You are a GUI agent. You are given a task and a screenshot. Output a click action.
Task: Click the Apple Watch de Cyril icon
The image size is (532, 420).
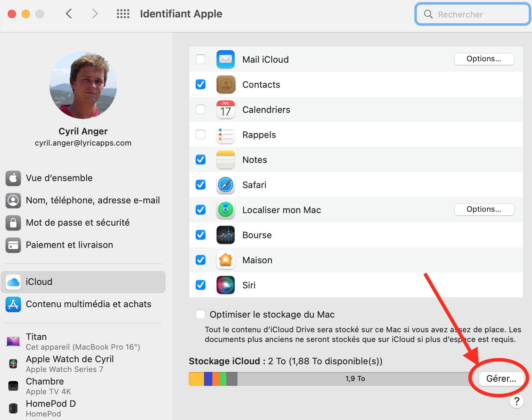(x=13, y=364)
